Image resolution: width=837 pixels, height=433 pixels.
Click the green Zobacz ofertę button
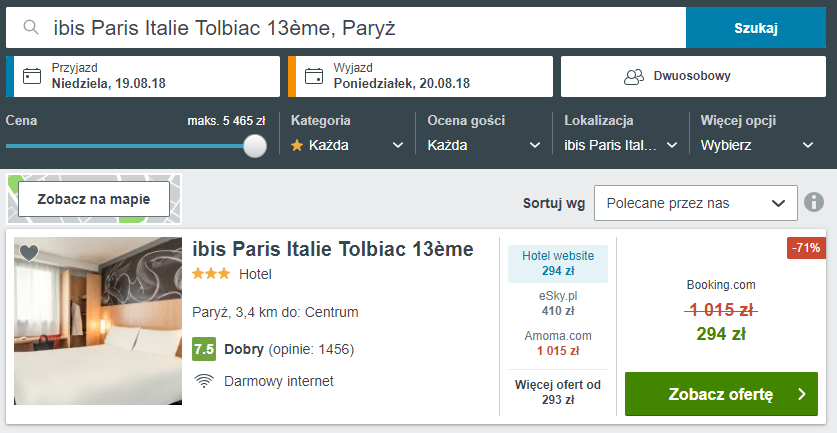[x=721, y=394]
